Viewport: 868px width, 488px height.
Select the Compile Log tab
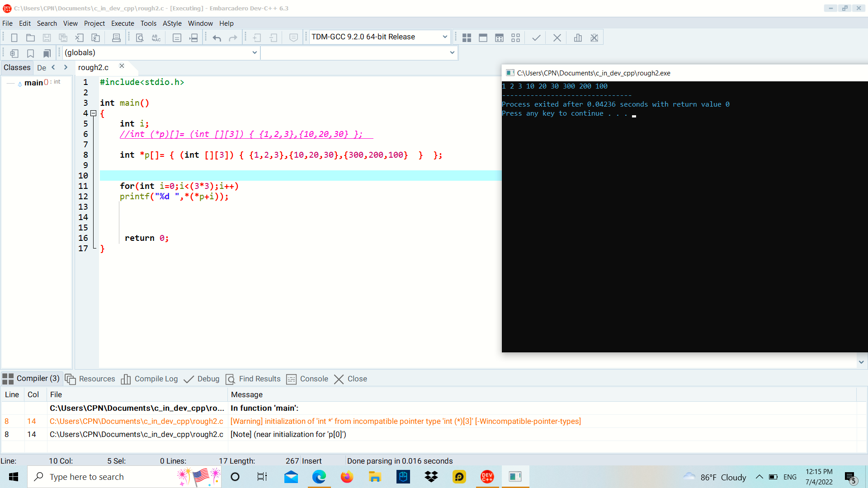156,378
